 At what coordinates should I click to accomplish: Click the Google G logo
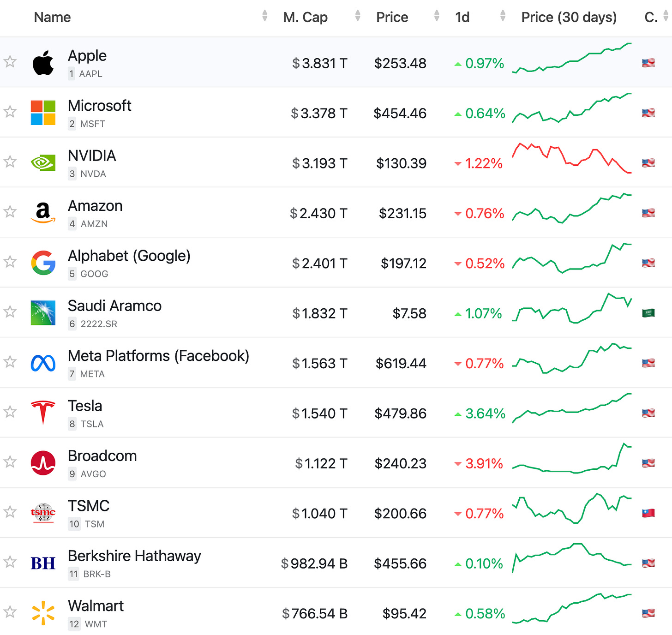[x=43, y=263]
